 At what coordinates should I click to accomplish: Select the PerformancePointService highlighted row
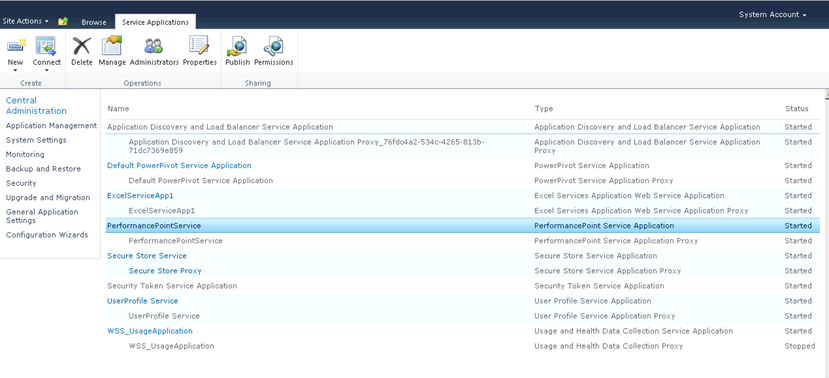pyautogui.click(x=463, y=226)
